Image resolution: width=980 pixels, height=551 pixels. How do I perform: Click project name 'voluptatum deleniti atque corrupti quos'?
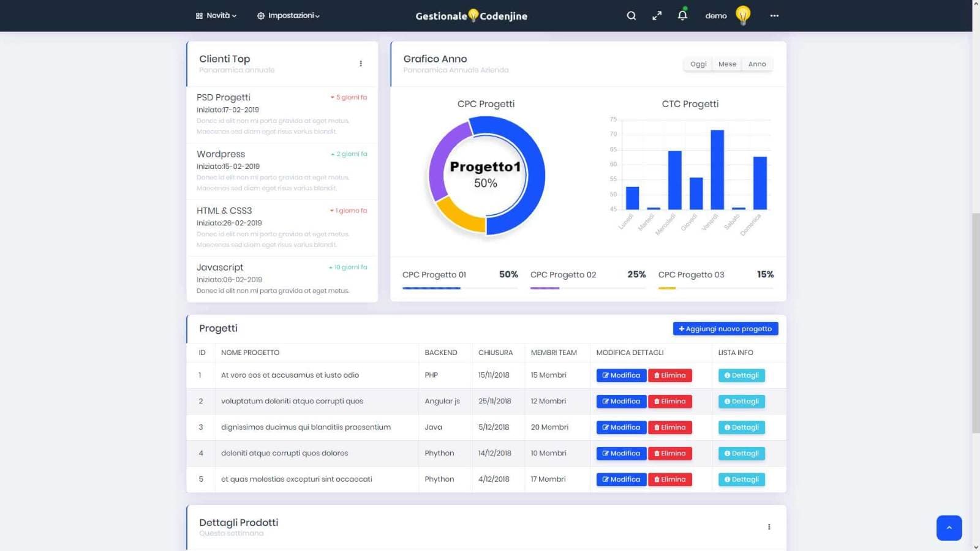[x=292, y=402]
